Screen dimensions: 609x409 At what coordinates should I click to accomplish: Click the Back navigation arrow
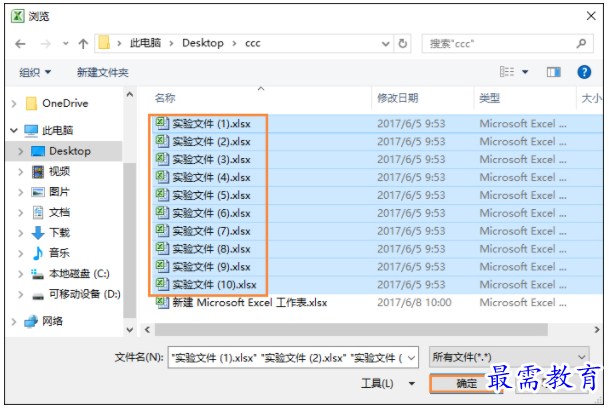click(20, 44)
